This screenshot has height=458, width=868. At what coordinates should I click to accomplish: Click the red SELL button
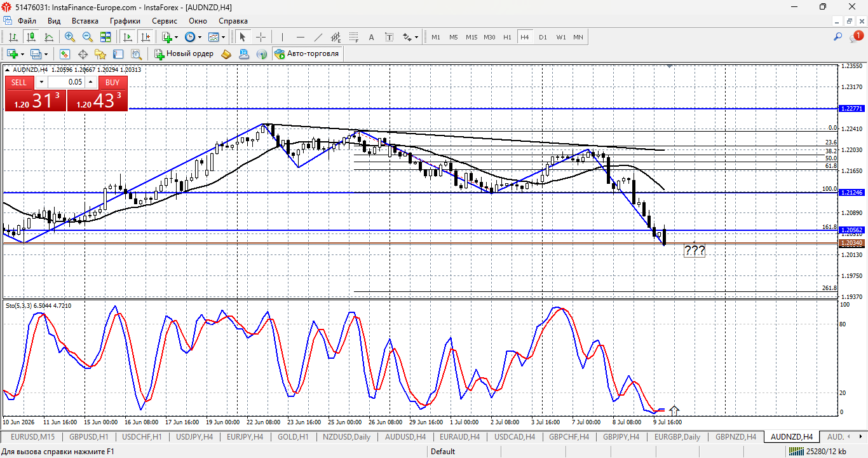click(19, 82)
